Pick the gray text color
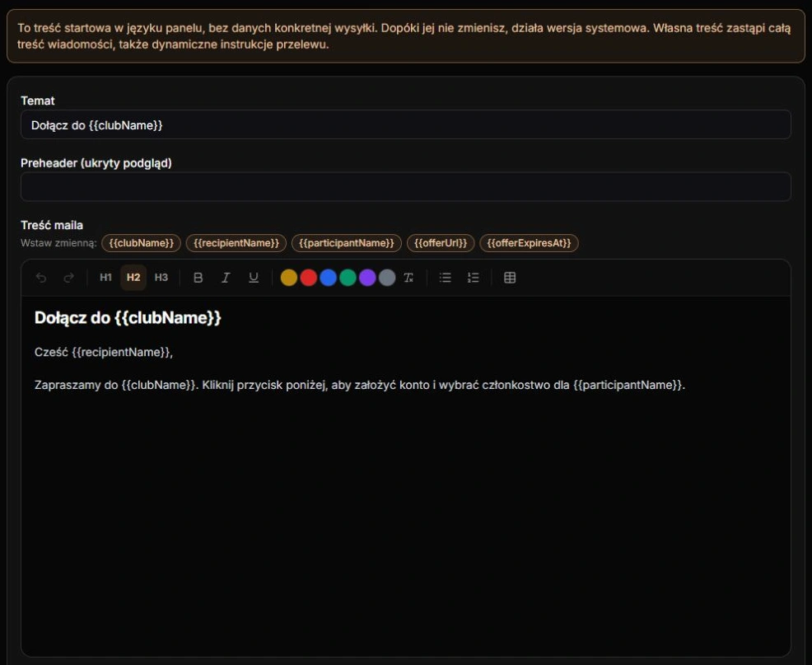This screenshot has width=812, height=665. tap(387, 278)
